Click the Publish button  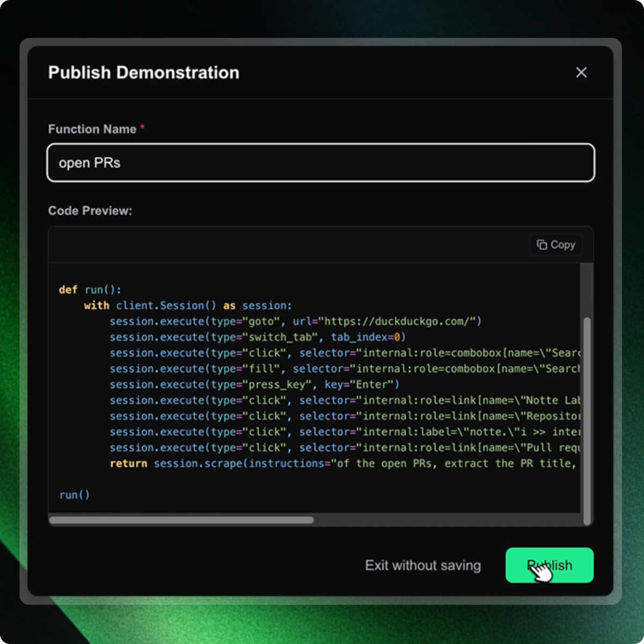pyautogui.click(x=549, y=565)
